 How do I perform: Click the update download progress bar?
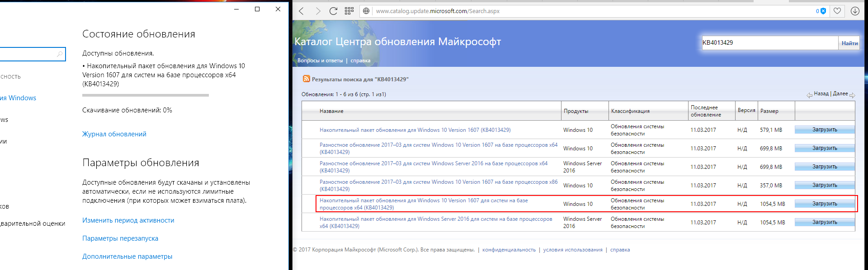coord(145,95)
